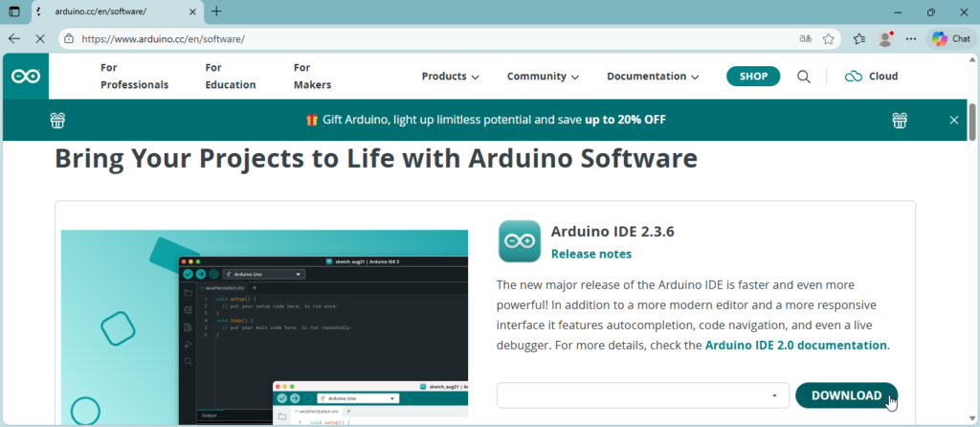
Task: Click the DOWNLOAD button
Action: [846, 395]
